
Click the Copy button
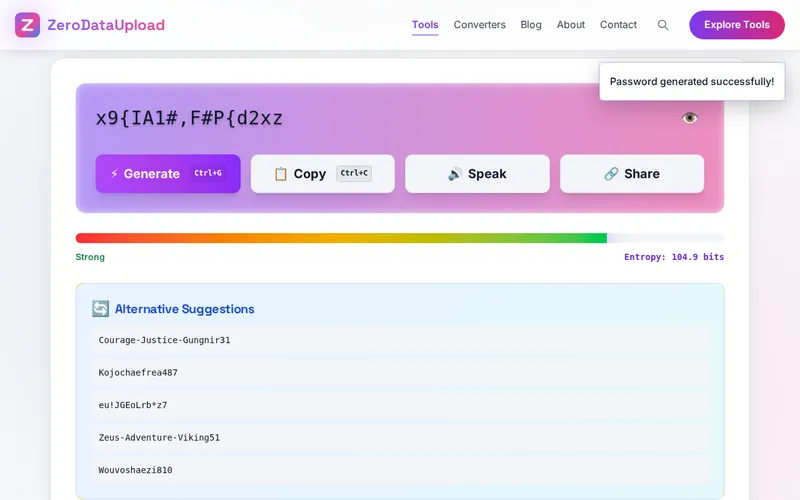[322, 173]
